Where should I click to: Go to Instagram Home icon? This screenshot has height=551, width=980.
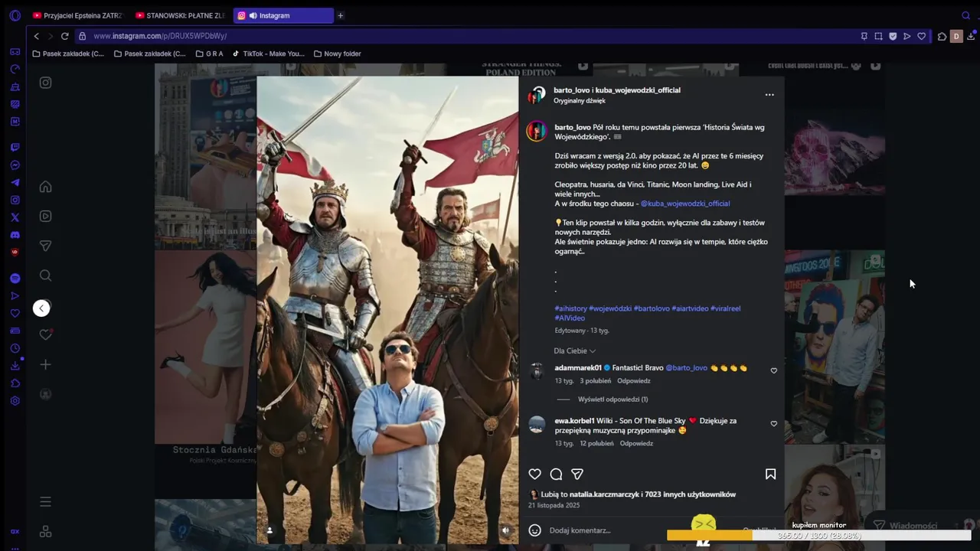click(x=46, y=187)
